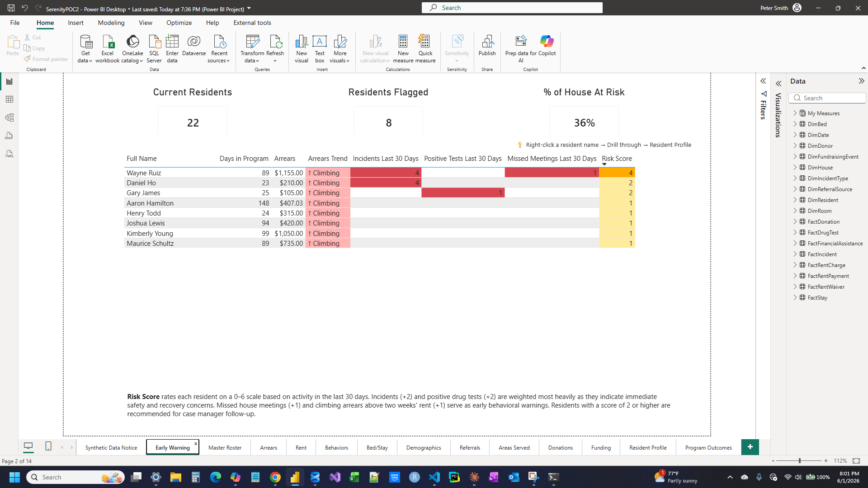
Task: Open the View ribbon tab
Action: [x=146, y=23]
